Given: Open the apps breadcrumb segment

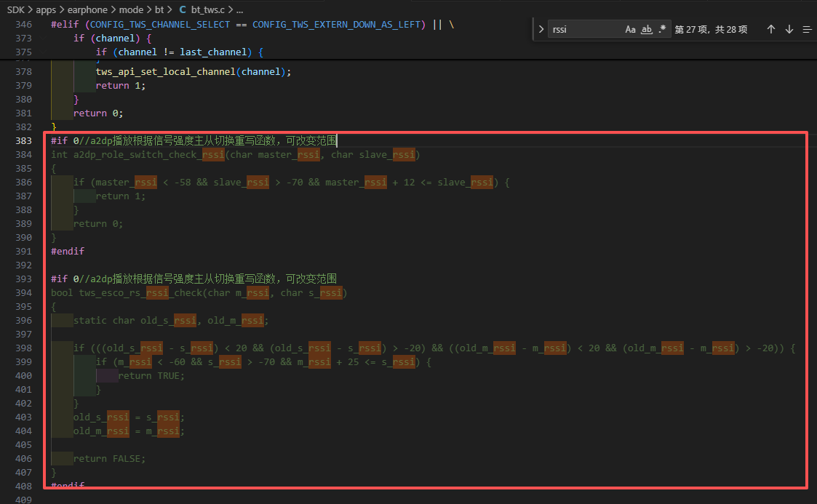Looking at the screenshot, I should [46, 9].
